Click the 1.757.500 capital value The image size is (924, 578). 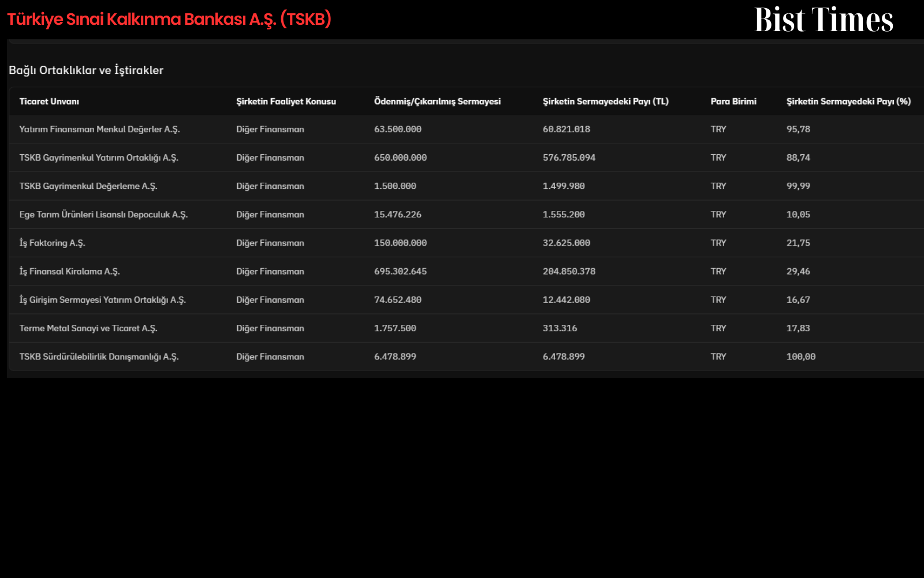pos(395,328)
